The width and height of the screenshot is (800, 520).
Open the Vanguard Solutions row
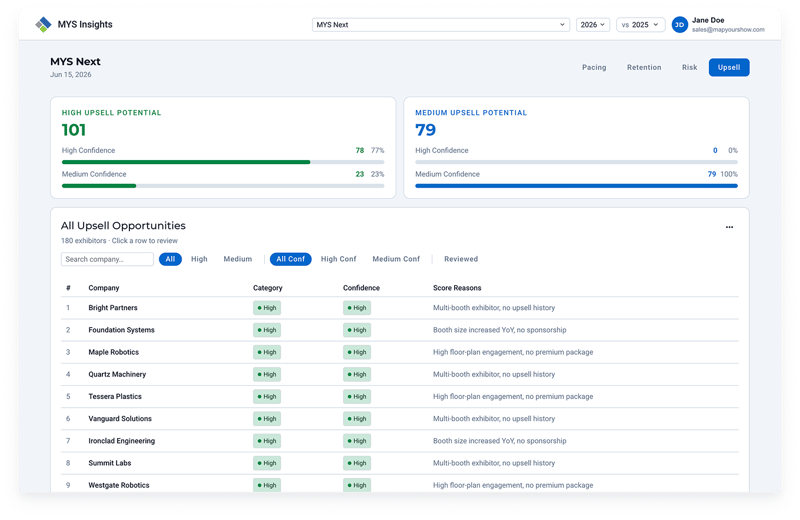click(x=399, y=419)
